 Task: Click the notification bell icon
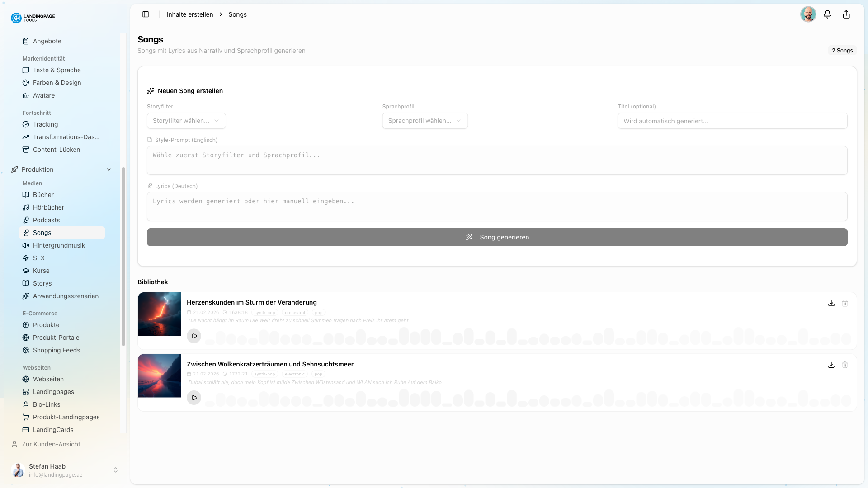coord(827,14)
